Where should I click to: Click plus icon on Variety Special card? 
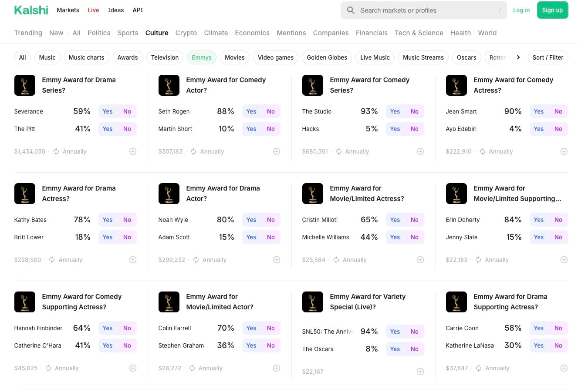[x=420, y=372]
